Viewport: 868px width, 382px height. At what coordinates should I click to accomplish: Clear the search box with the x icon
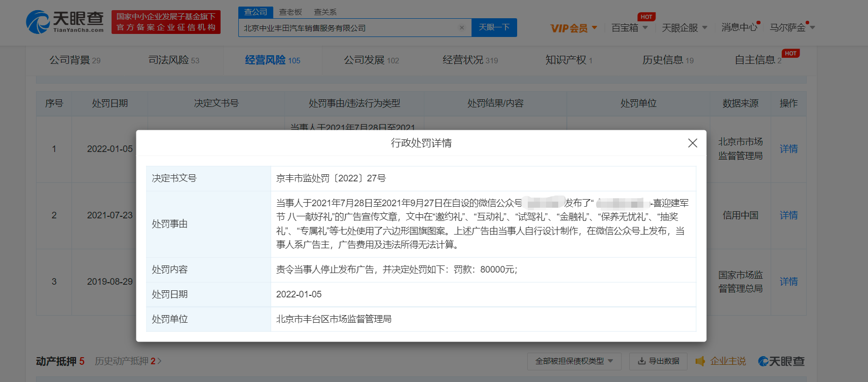click(x=462, y=28)
